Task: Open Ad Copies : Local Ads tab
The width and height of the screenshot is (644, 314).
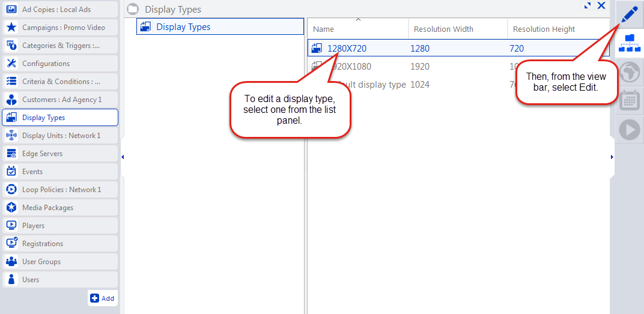Action: pos(59,10)
